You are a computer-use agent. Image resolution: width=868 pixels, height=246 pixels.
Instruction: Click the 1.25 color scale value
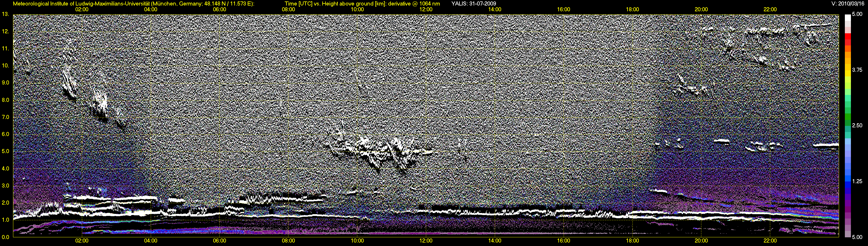tap(857, 181)
